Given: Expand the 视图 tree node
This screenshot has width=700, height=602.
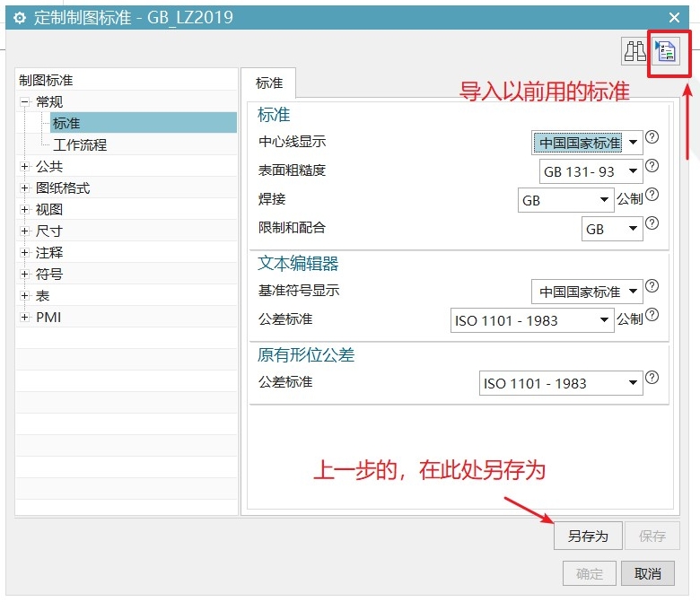Looking at the screenshot, I should (24, 210).
